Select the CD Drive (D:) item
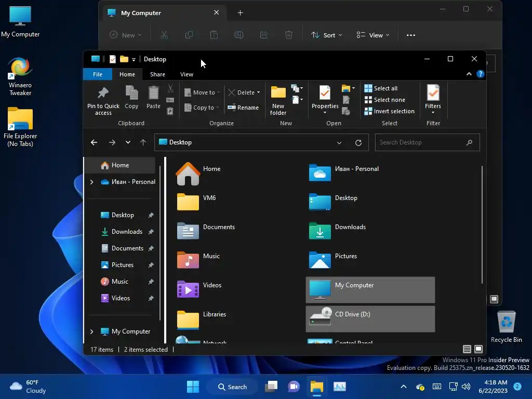 (x=370, y=319)
